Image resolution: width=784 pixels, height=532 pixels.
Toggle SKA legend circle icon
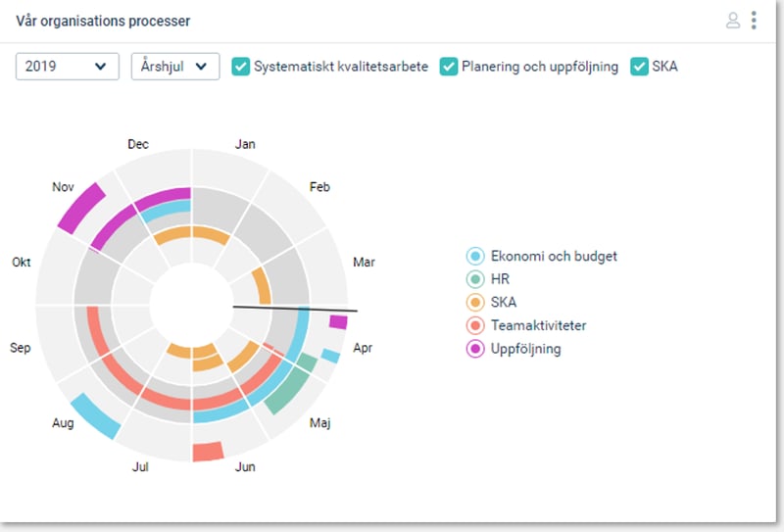coord(475,302)
